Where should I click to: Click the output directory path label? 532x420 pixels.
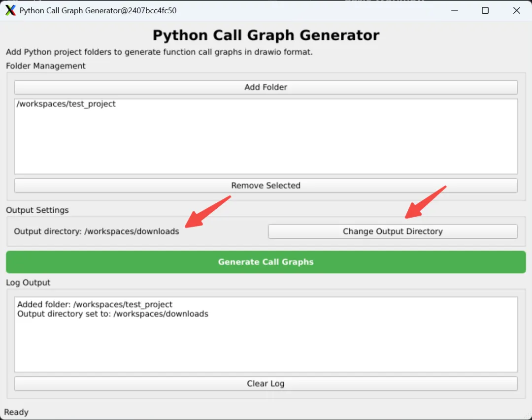(97, 231)
